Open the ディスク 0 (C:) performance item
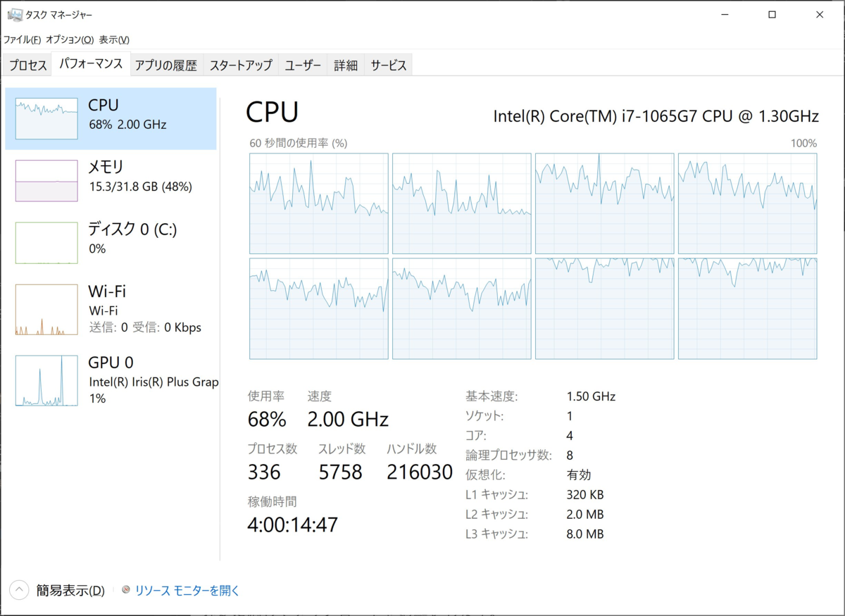Viewport: 845px width, 616px height. point(111,242)
